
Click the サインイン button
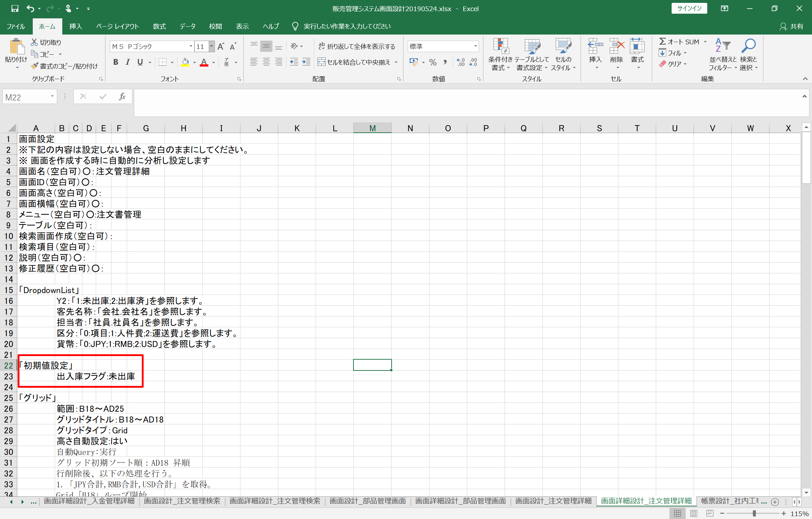click(x=689, y=8)
